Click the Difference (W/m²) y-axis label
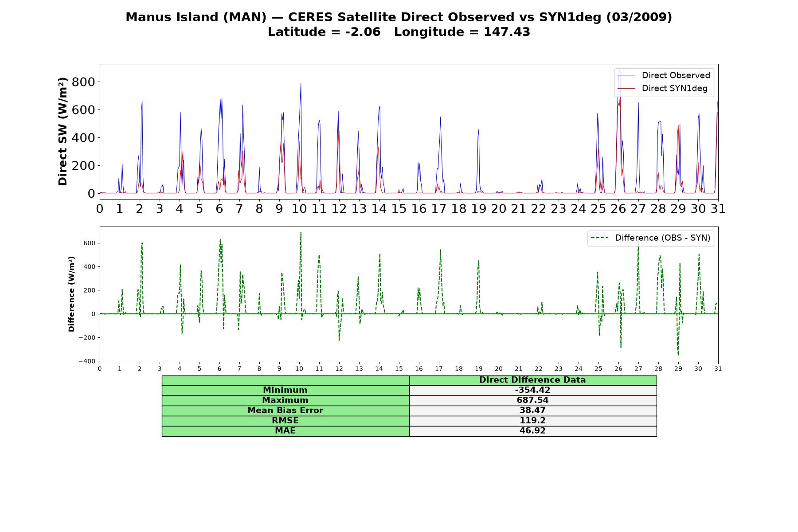798x532 pixels. [71, 294]
